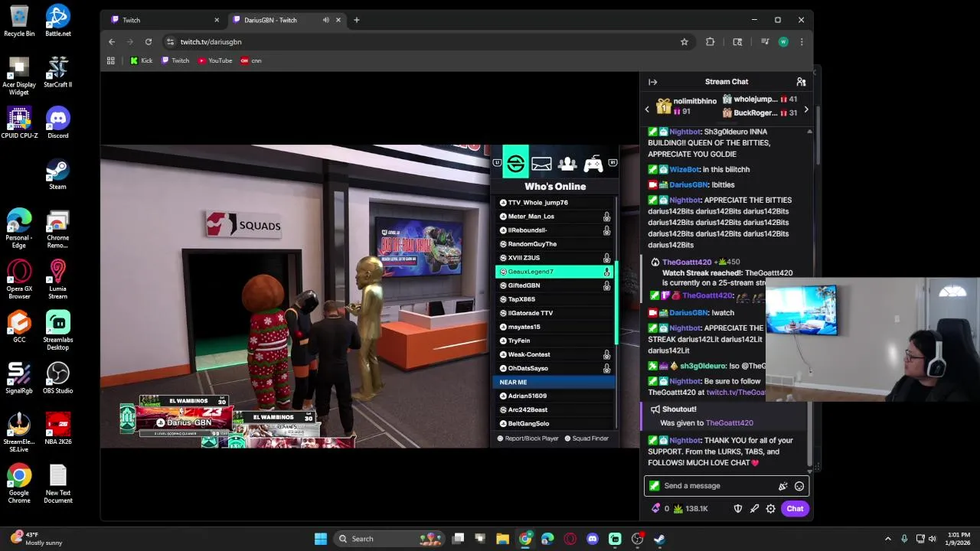This screenshot has width=980, height=551.
Task: Click the game's friends group icon
Action: point(567,164)
